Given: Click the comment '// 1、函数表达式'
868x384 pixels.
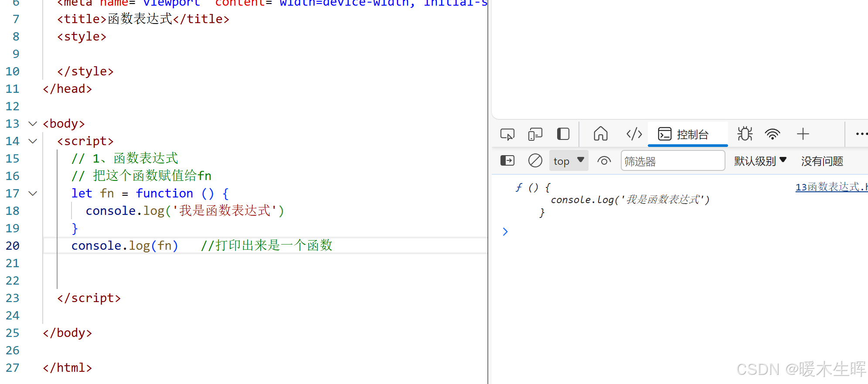Looking at the screenshot, I should [125, 158].
